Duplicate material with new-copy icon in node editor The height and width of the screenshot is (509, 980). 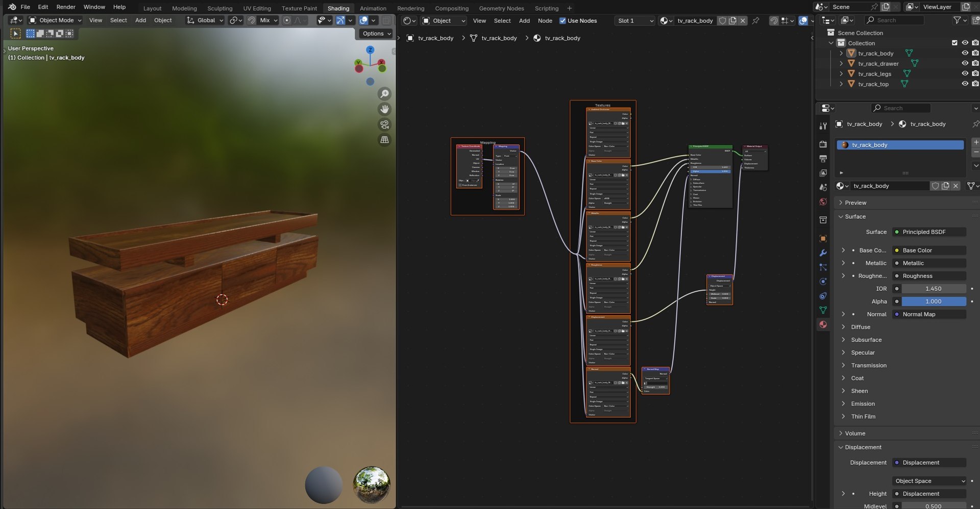[732, 21]
